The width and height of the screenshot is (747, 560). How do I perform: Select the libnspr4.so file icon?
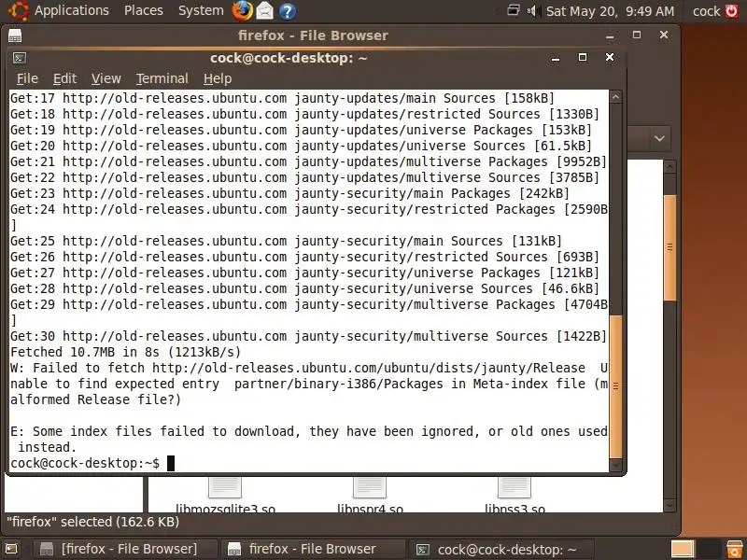coord(370,486)
